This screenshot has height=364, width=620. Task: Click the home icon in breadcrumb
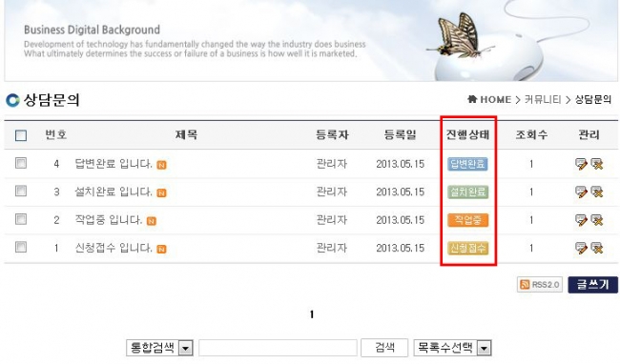point(472,99)
